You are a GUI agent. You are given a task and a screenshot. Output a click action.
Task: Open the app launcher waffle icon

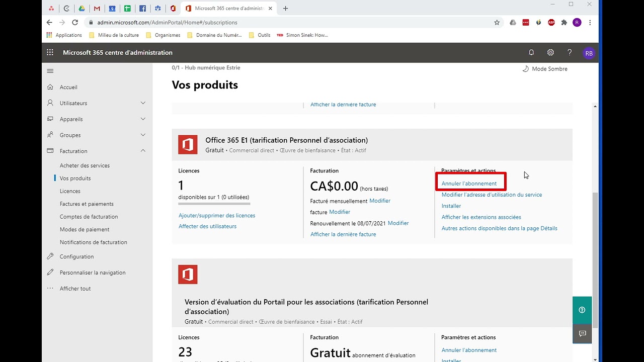(50, 52)
